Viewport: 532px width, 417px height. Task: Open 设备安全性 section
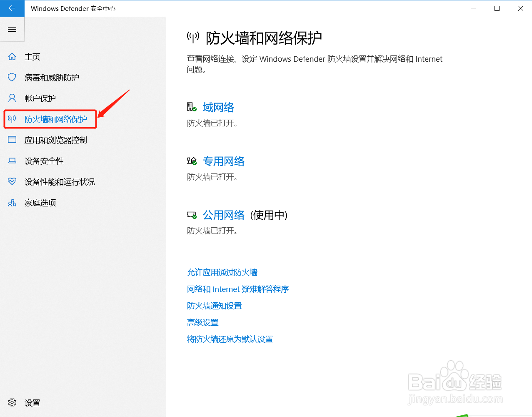pyautogui.click(x=44, y=161)
